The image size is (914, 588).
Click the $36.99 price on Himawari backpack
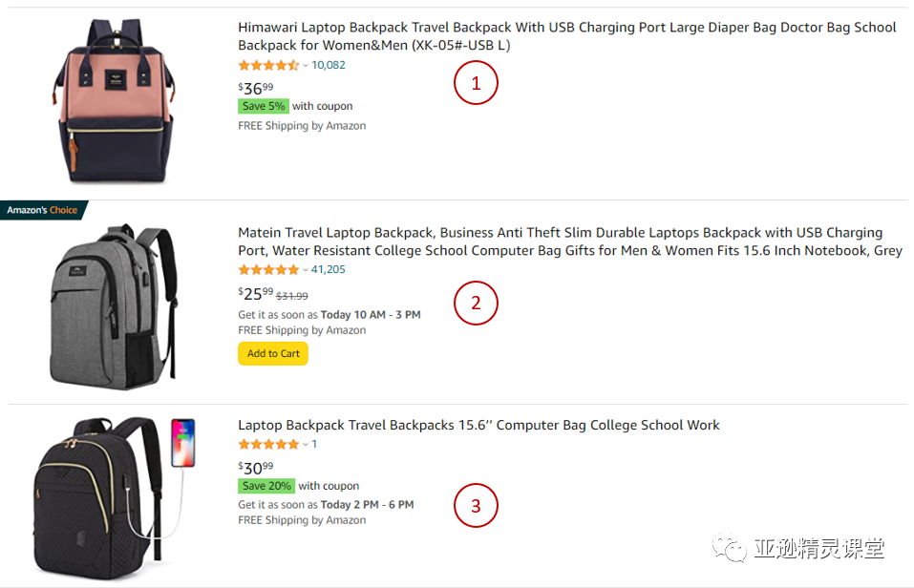255,88
